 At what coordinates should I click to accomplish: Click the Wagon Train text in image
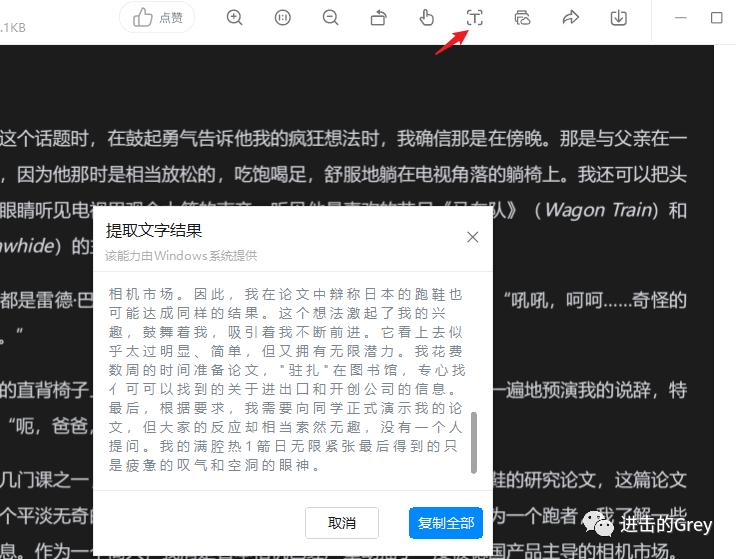(599, 210)
